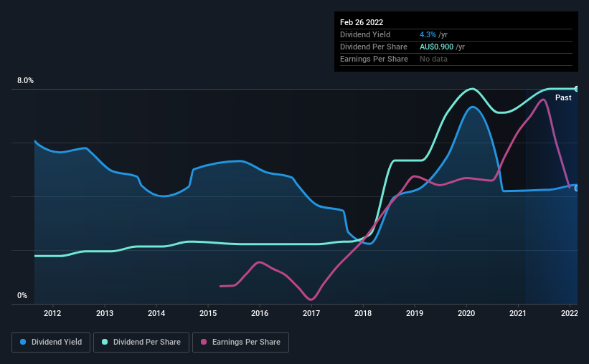
Task: Click the 2020 x-axis label
Action: [466, 313]
